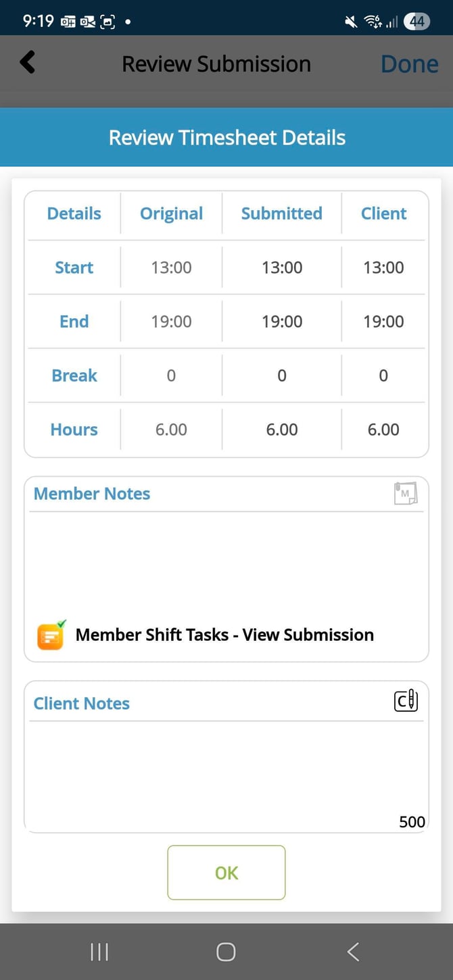Screen dimensions: 453x980
Task: Tap the back arrow in the header
Action: 28,63
